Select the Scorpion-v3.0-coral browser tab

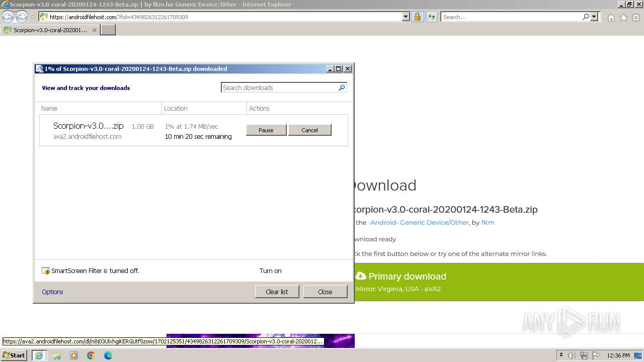tap(50, 30)
